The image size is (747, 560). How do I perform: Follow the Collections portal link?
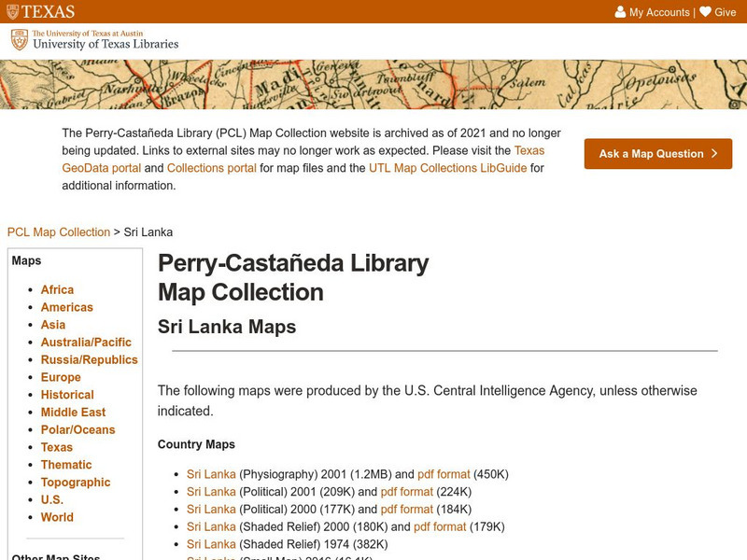point(212,168)
